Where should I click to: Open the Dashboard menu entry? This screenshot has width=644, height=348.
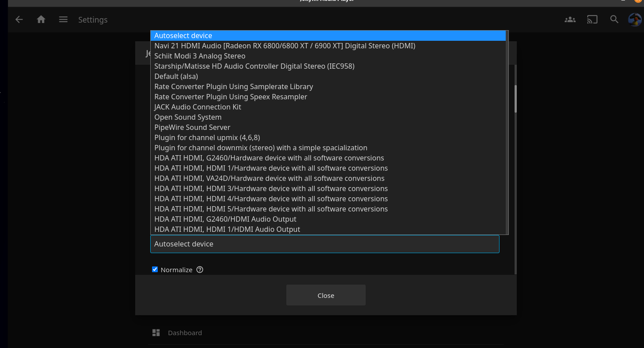coord(185,332)
